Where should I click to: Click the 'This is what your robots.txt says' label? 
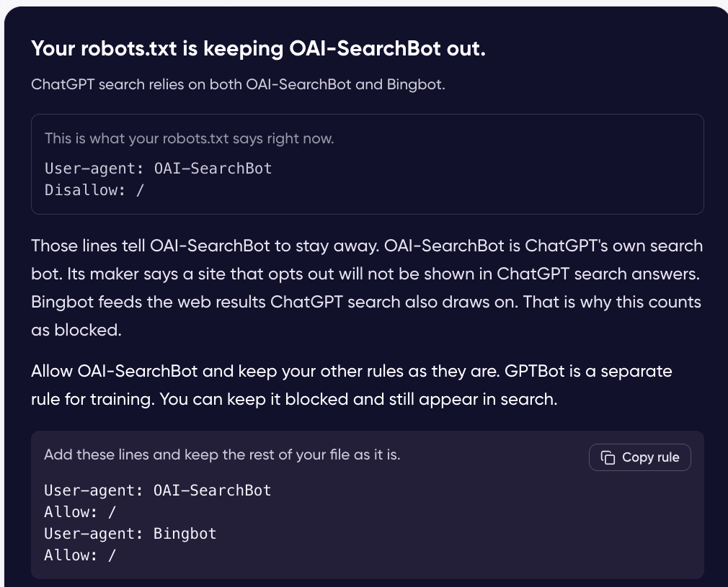[190, 138]
